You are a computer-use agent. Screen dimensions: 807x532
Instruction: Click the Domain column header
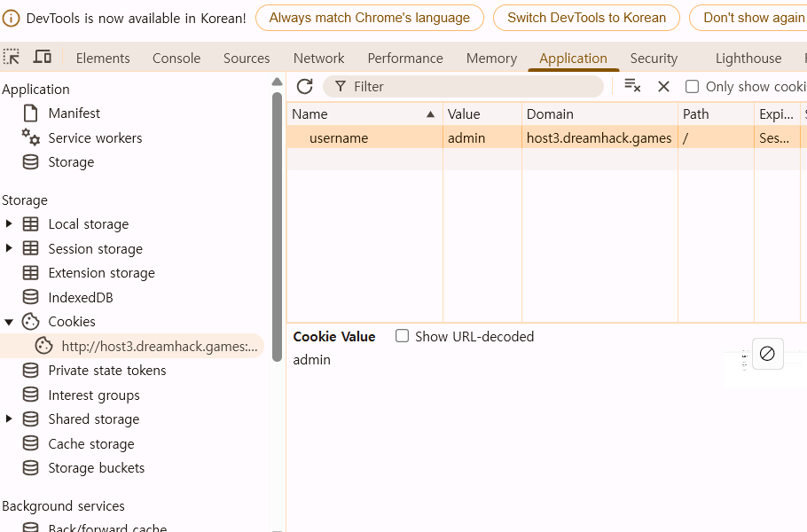(599, 114)
